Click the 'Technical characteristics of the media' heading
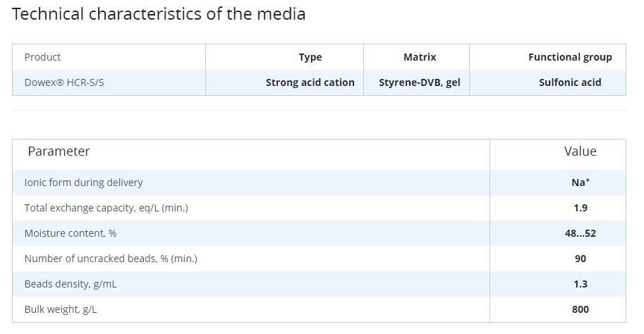644x334 pixels. [159, 14]
